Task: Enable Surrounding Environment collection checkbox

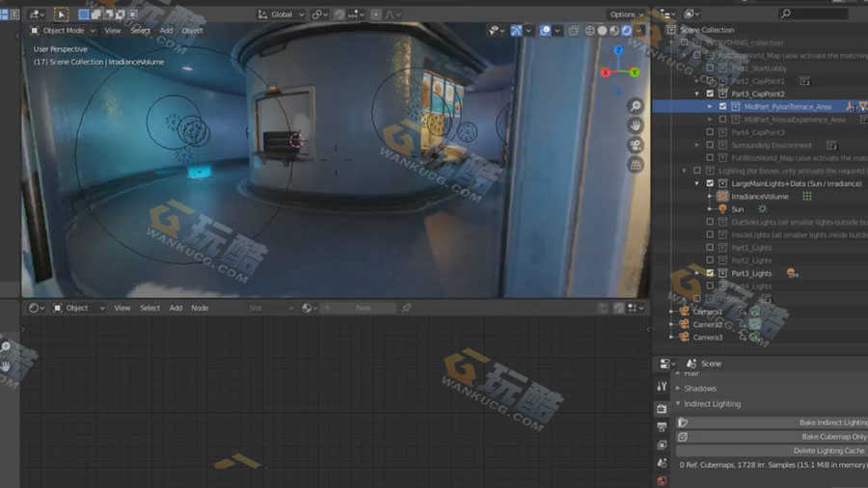Action: 710,145
